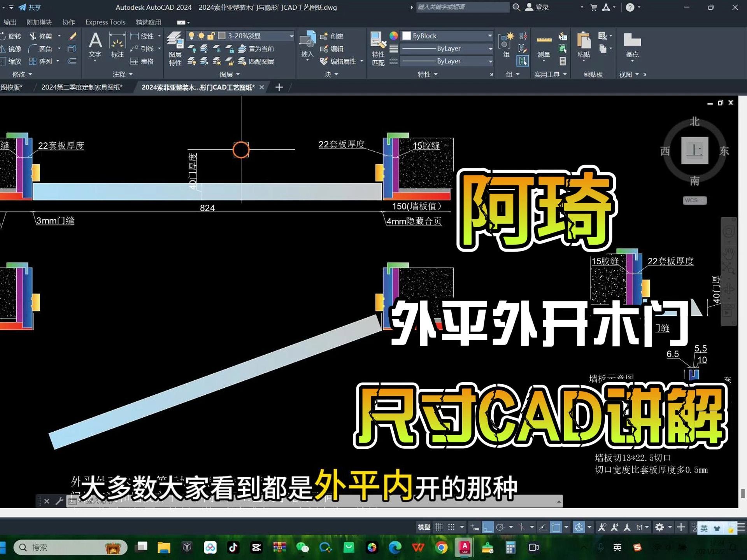The width and height of the screenshot is (747, 560).
Task: Click the keyword search input field
Action: pos(463,7)
